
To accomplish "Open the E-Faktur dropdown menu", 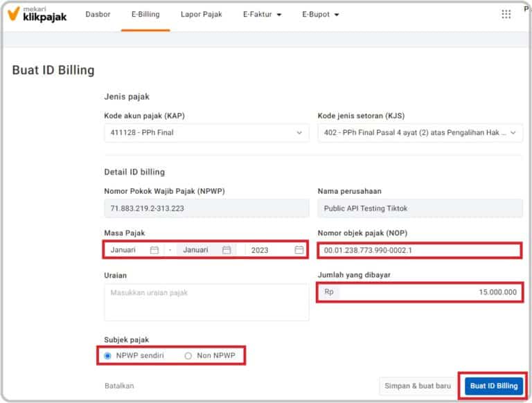I will (262, 15).
